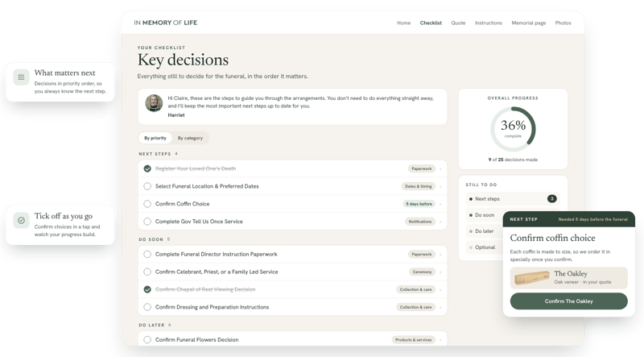Viewport: 644px width, 357px height.
Task: Tick Complete Gov Tell Us Once Service
Action: click(x=147, y=222)
